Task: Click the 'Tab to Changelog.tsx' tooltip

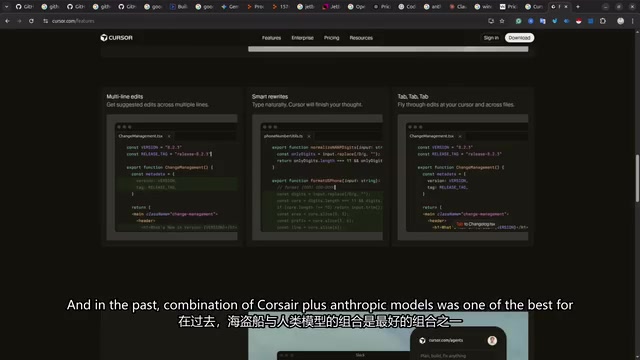Action: pyautogui.click(x=476, y=224)
